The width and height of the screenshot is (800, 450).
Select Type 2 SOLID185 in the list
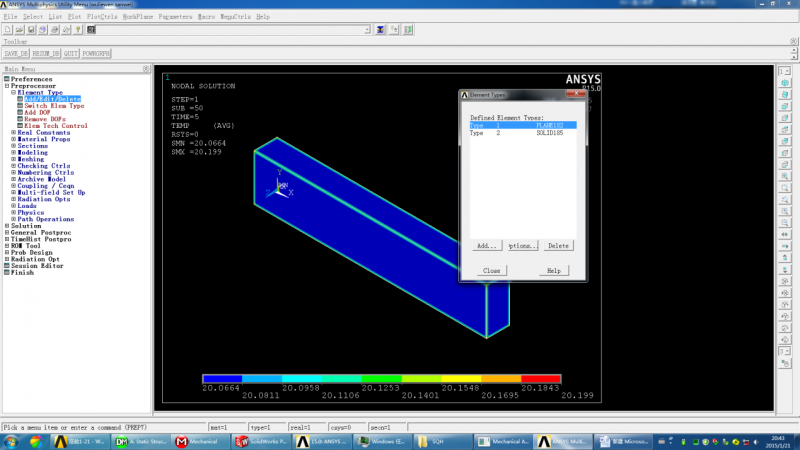[523, 133]
